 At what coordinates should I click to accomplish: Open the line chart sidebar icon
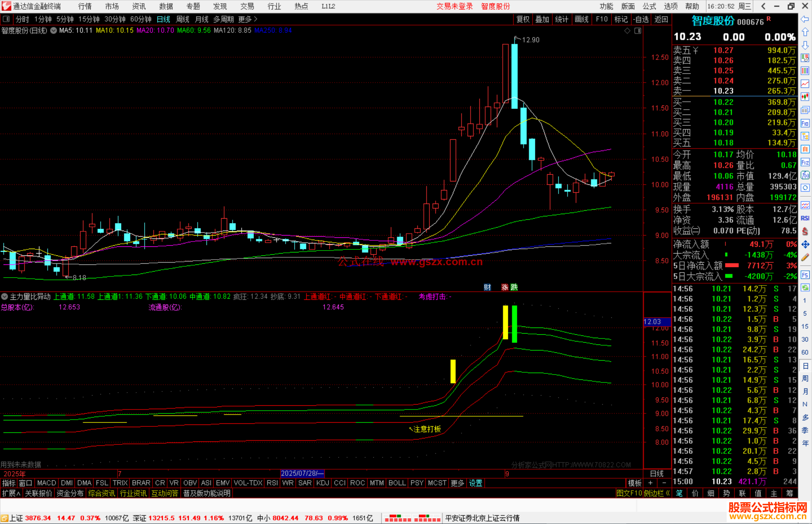tap(805, 84)
